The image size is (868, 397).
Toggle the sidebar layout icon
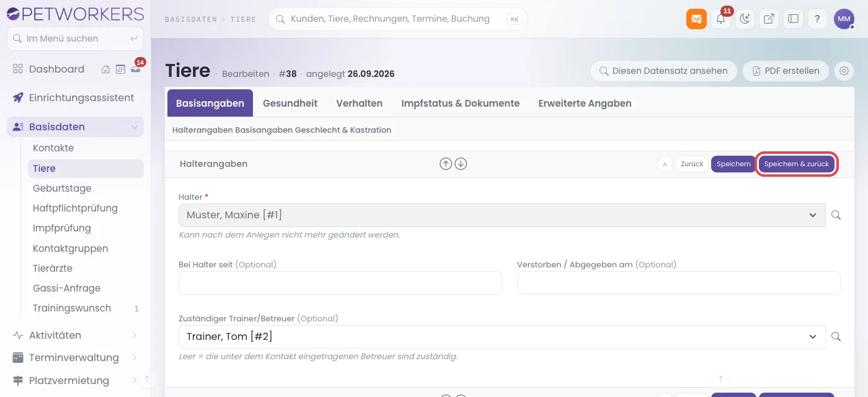pyautogui.click(x=793, y=19)
